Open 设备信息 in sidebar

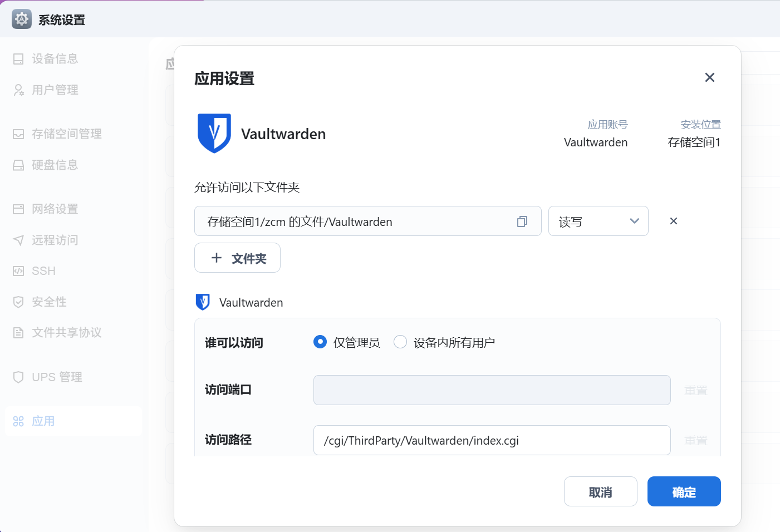[55, 58]
